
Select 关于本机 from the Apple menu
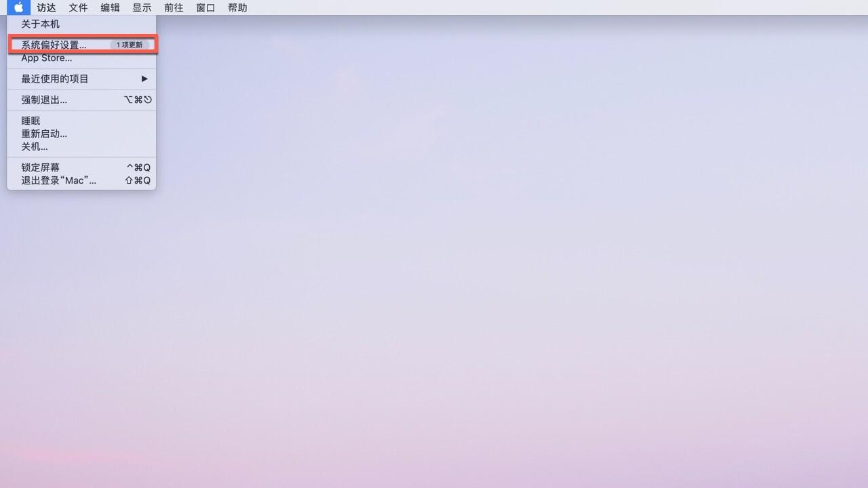click(x=81, y=24)
